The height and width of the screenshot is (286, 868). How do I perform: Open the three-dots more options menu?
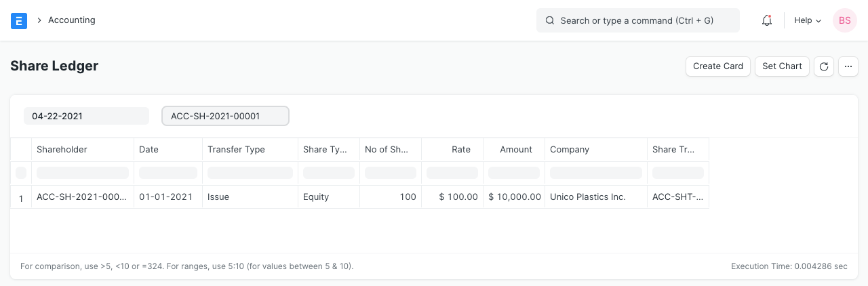pos(848,66)
